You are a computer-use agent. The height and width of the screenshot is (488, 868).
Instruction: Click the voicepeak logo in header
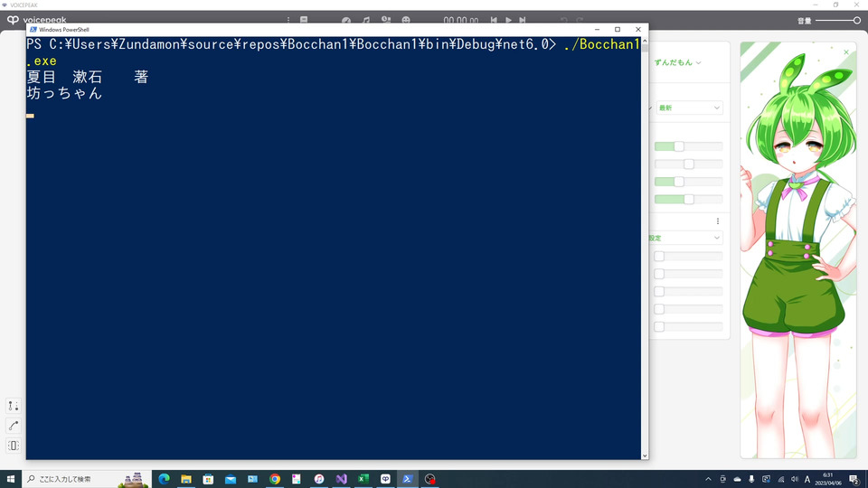point(36,21)
